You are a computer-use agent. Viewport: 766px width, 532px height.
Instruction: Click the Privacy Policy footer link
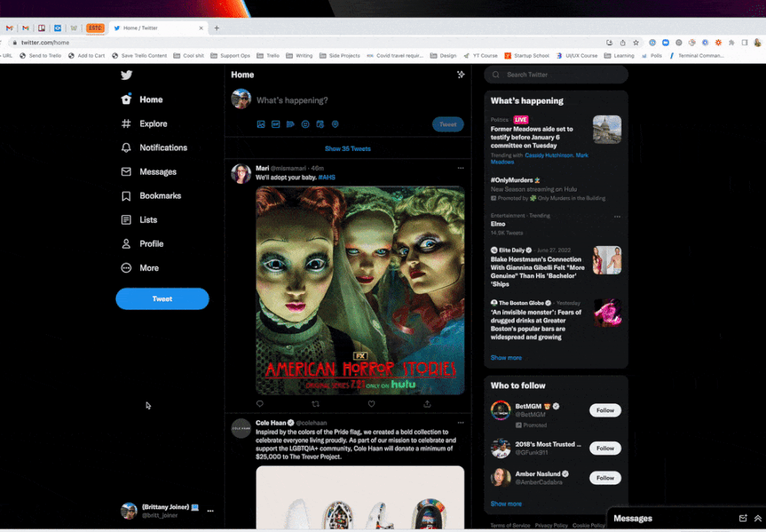(551, 526)
